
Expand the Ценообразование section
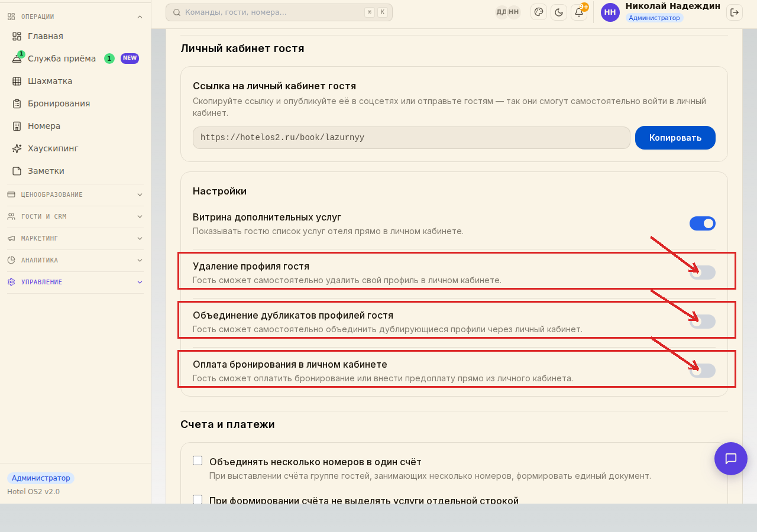140,194
